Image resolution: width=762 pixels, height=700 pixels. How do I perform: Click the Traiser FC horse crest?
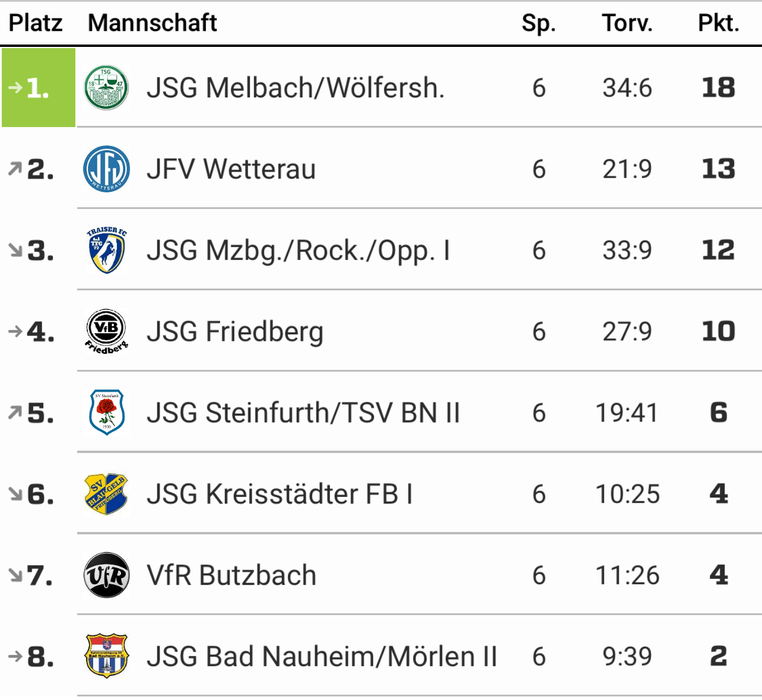(x=106, y=250)
